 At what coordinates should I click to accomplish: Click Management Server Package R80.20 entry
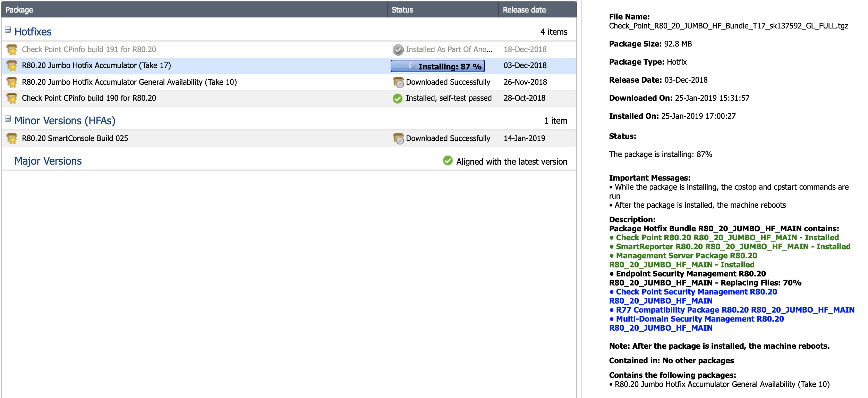(x=683, y=260)
